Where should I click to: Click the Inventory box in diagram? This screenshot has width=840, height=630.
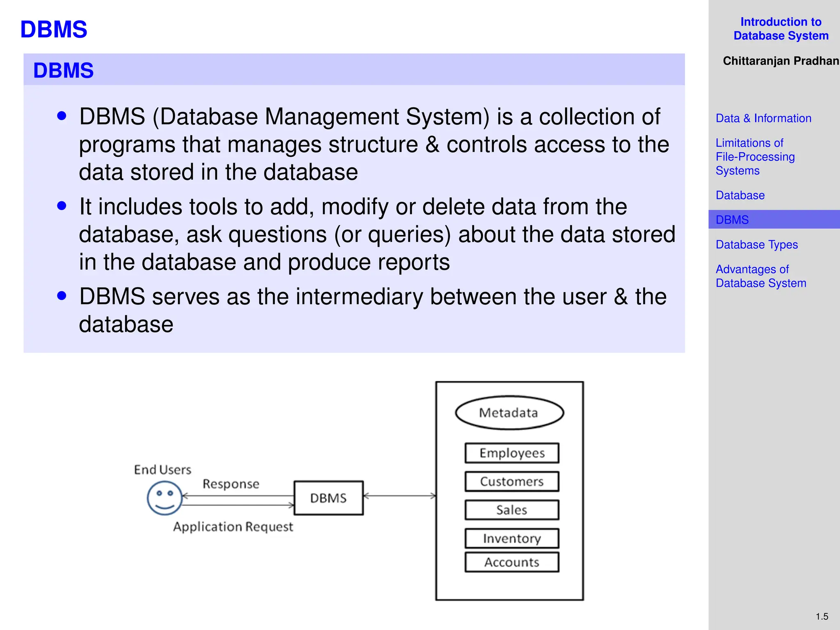(x=511, y=538)
